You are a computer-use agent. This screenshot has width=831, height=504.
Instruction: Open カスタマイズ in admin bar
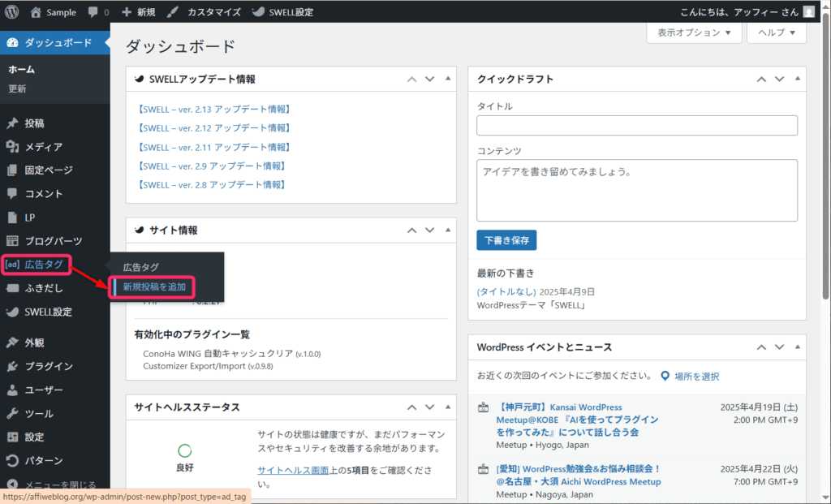pos(204,11)
